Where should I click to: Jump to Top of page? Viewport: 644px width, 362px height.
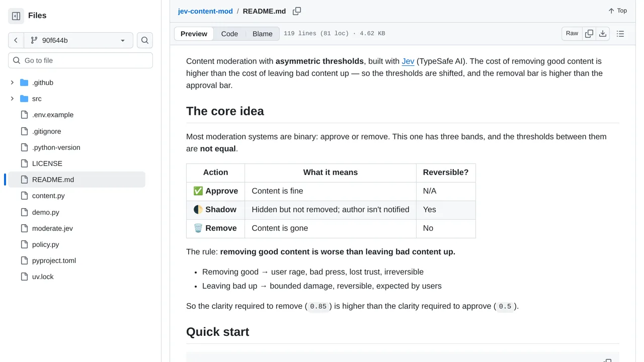pyautogui.click(x=617, y=11)
